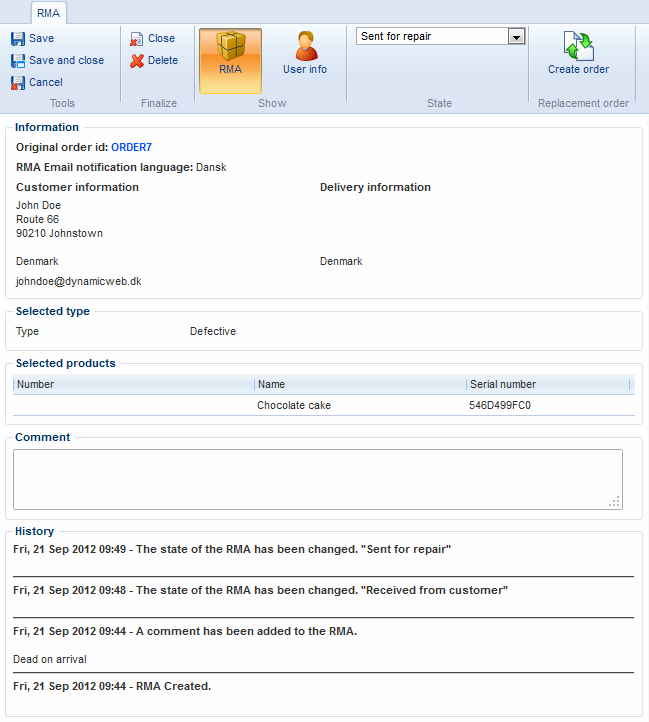The width and height of the screenshot is (649, 722).
Task: Open the ORDER7 original order link
Action: 131,147
